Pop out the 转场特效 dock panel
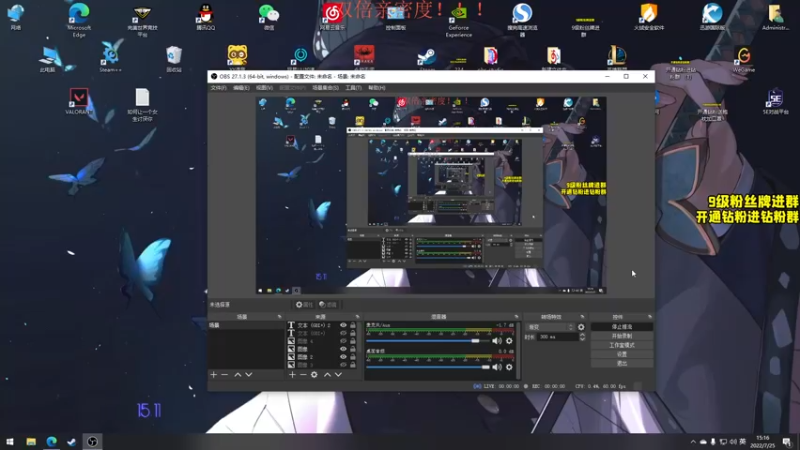This screenshot has width=800, height=450. click(582, 317)
